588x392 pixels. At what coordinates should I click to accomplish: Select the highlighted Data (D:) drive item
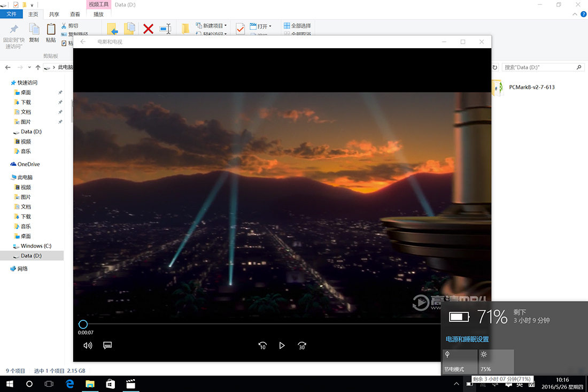tap(32, 256)
